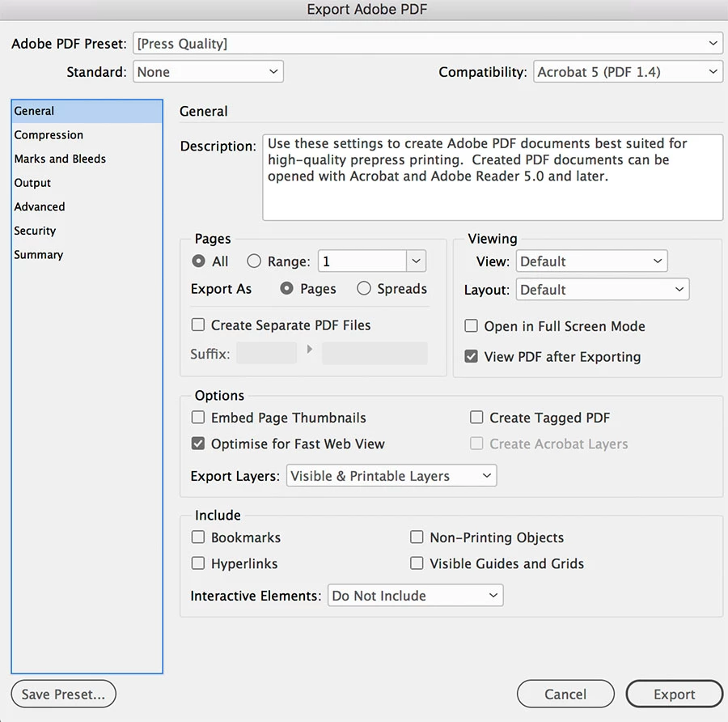Include Visible Guides and Grids
728x722 pixels.
tap(417, 563)
